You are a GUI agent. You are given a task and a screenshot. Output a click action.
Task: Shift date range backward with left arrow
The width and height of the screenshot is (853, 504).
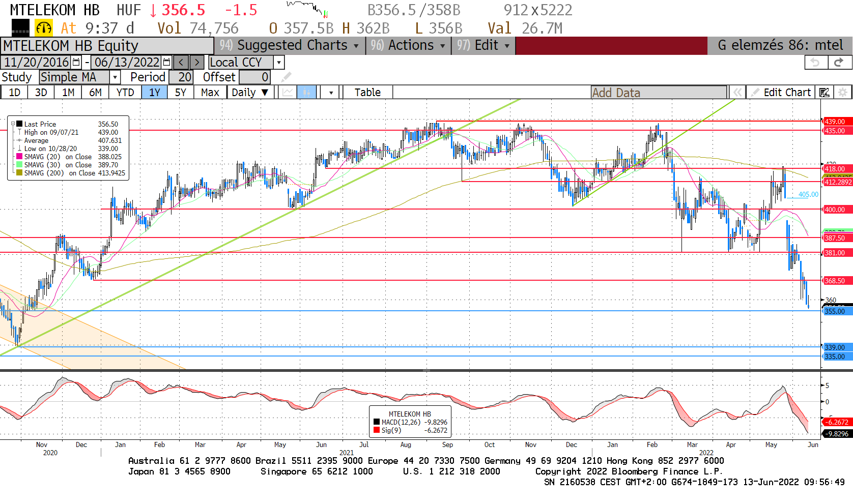point(181,62)
